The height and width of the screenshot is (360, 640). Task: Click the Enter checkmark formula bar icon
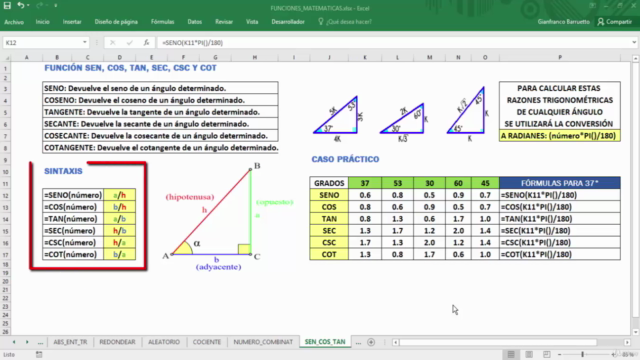point(129,43)
